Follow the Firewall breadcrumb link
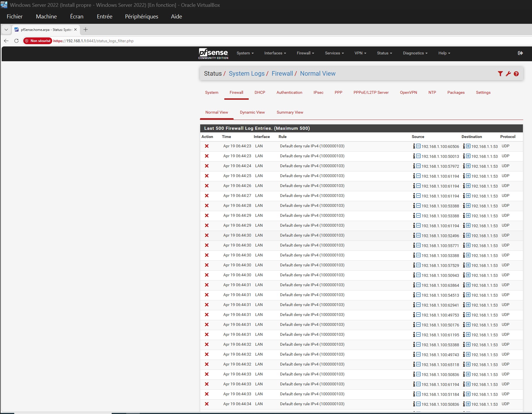Screen dimensions: 532x414 (x=282, y=74)
